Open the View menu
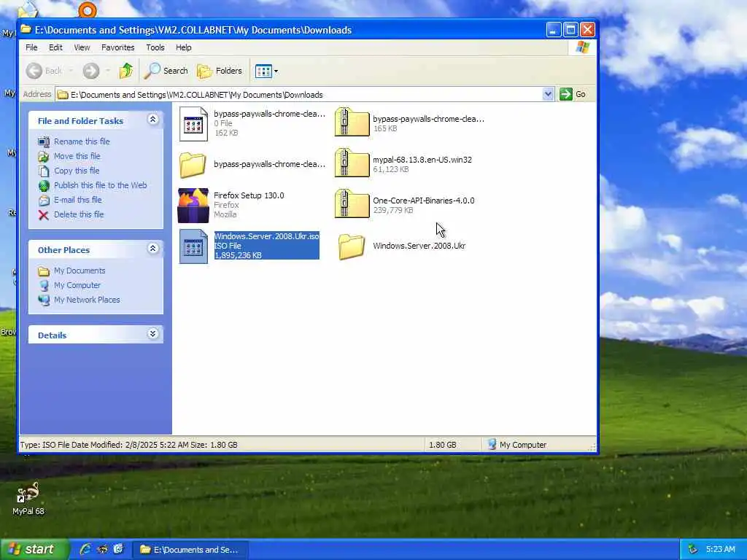The height and width of the screenshot is (560, 747). (82, 47)
